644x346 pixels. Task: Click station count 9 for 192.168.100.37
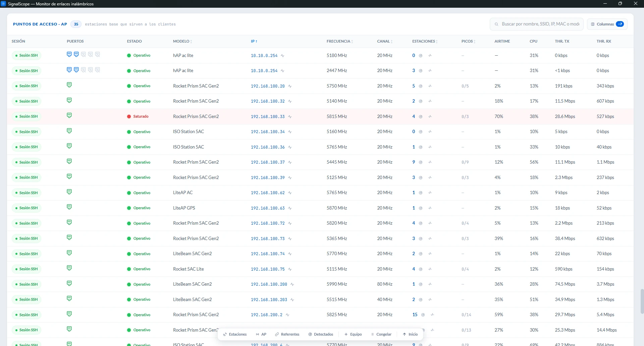click(x=414, y=162)
